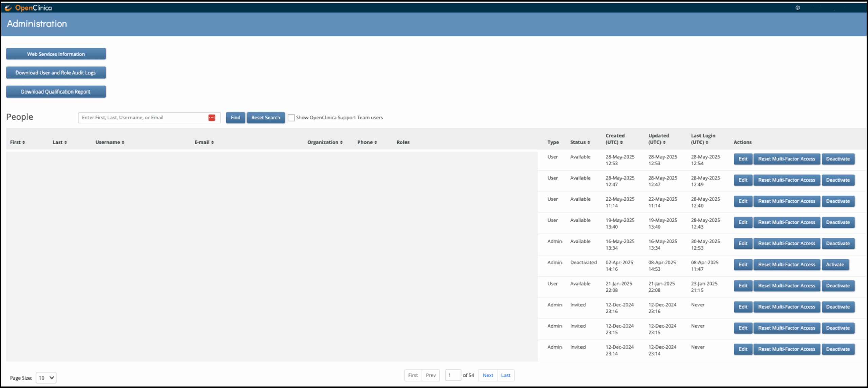
Task: Enable Show OpenClinica Support Team users
Action: click(291, 118)
